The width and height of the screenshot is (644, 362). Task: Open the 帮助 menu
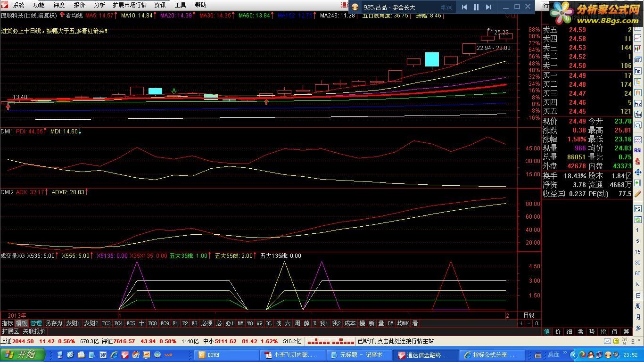pos(200,5)
